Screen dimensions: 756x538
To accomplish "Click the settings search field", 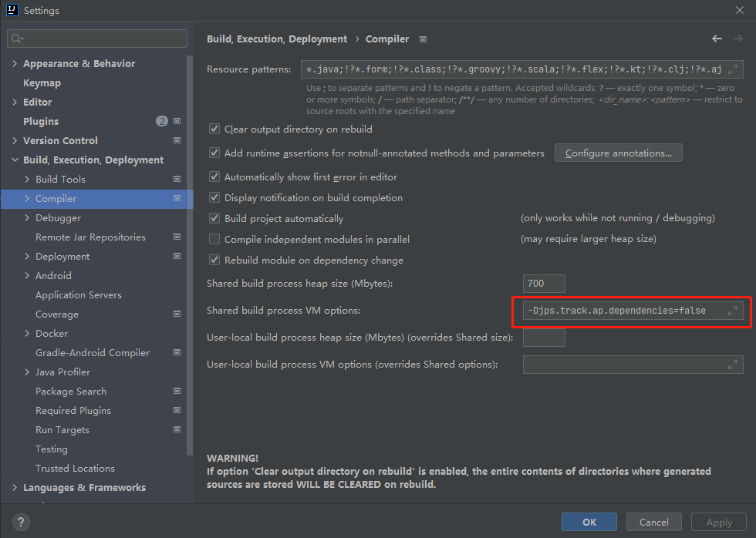I will 97,39.
